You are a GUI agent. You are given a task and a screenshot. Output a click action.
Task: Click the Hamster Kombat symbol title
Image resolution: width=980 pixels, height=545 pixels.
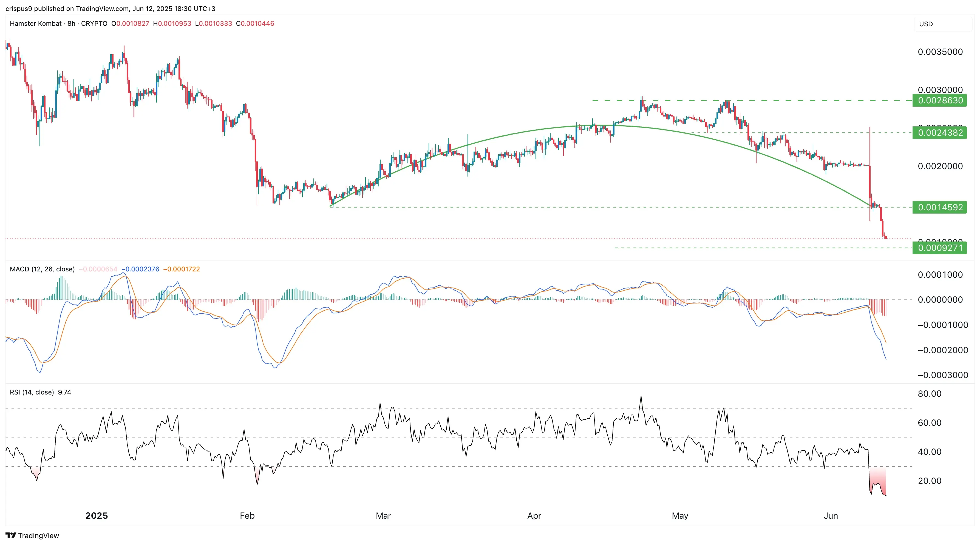click(35, 24)
